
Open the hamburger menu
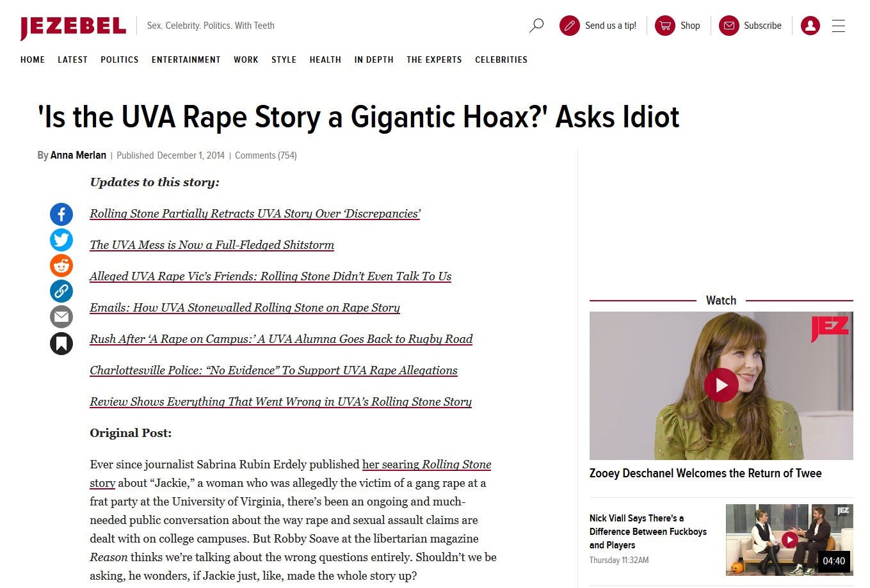pos(839,26)
